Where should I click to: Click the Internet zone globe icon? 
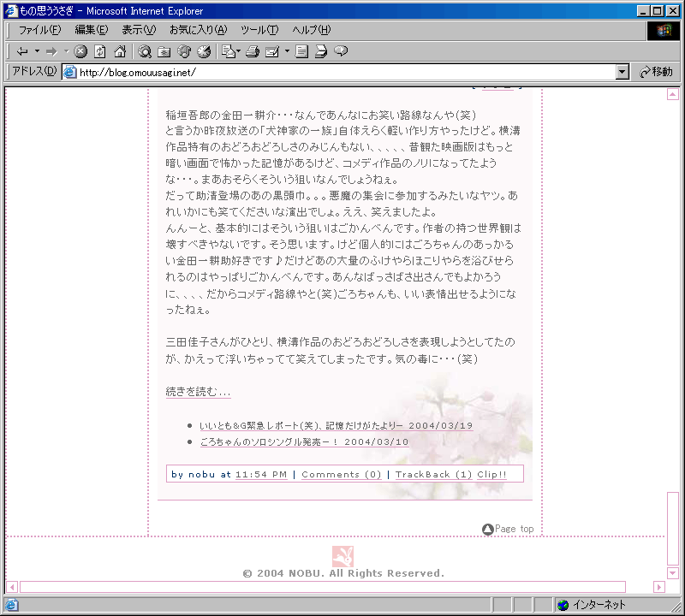pos(563,605)
